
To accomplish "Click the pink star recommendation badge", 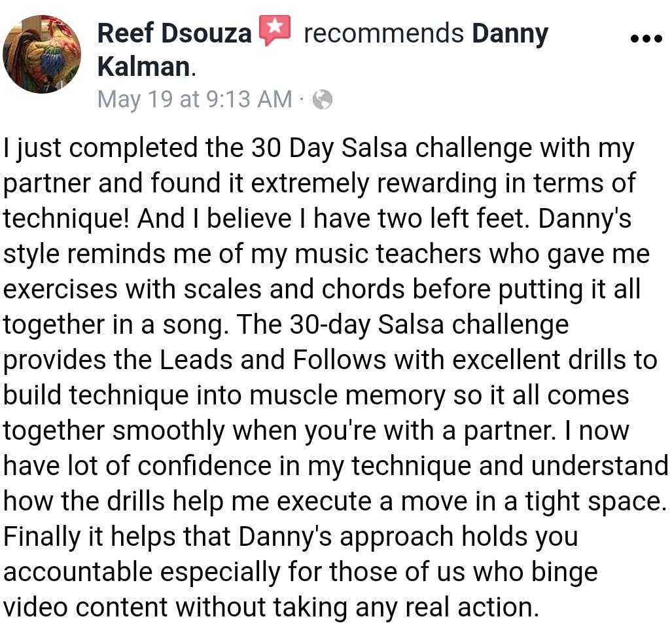I will (275, 29).
